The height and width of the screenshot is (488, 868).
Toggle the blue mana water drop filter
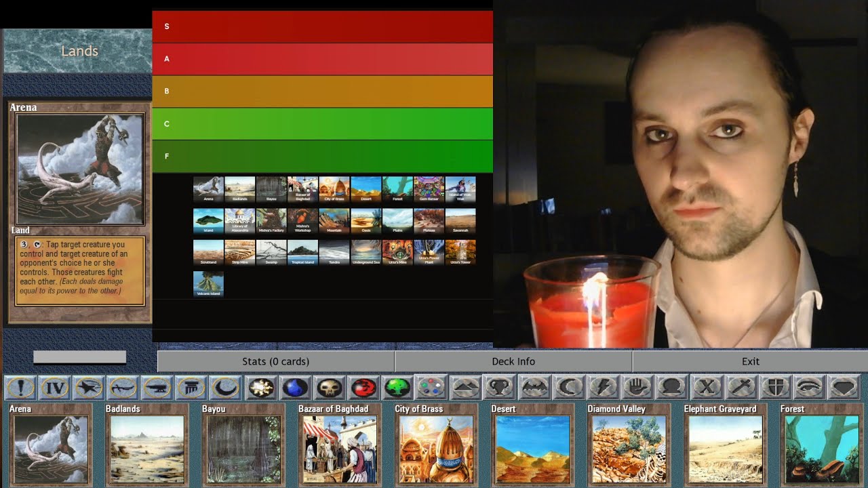coord(294,388)
